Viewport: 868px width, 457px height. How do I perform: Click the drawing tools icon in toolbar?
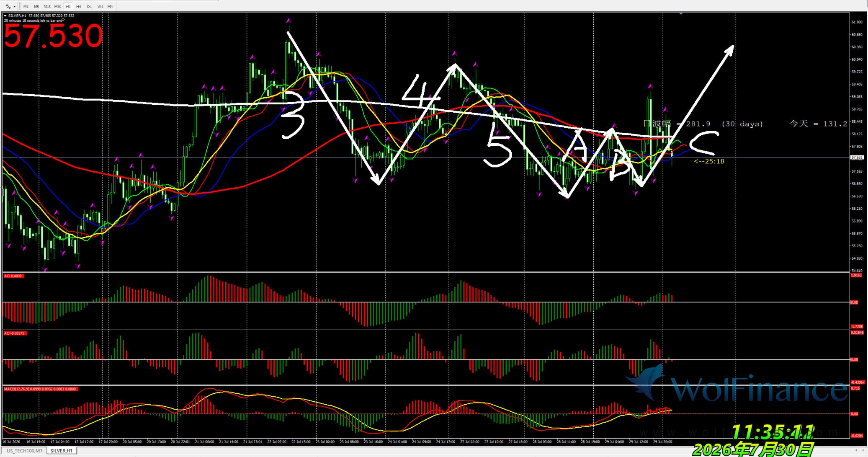8,6
